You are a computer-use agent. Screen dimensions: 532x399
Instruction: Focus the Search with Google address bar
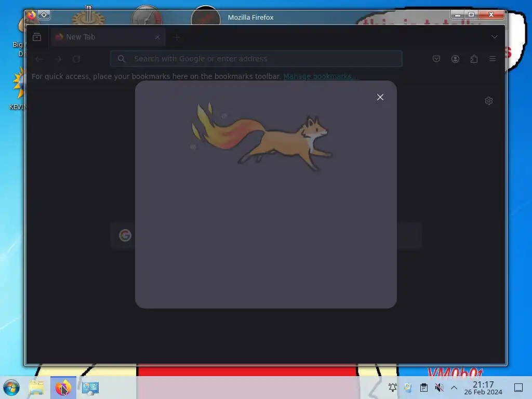pyautogui.click(x=256, y=59)
